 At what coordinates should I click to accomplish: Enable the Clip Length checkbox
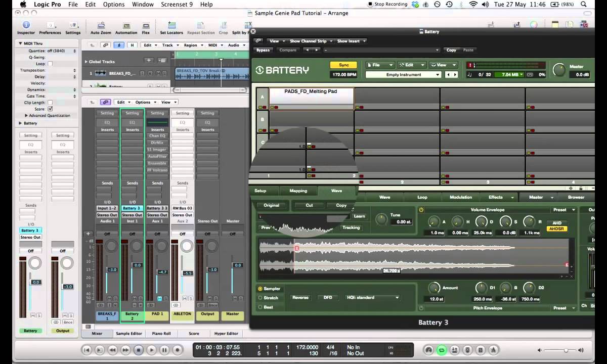click(50, 103)
